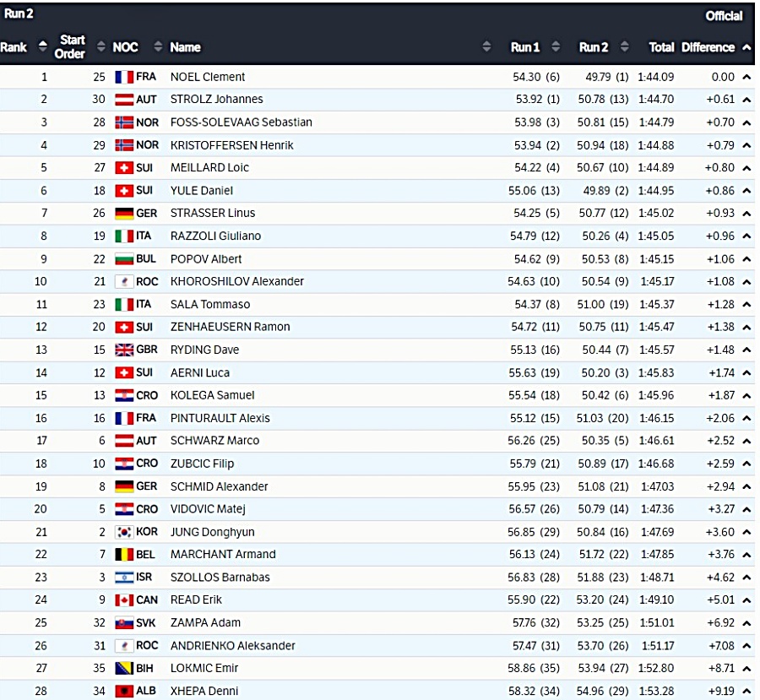Sort by Start Order column arrows
Viewport: 760px width, 700px height.
[100, 46]
